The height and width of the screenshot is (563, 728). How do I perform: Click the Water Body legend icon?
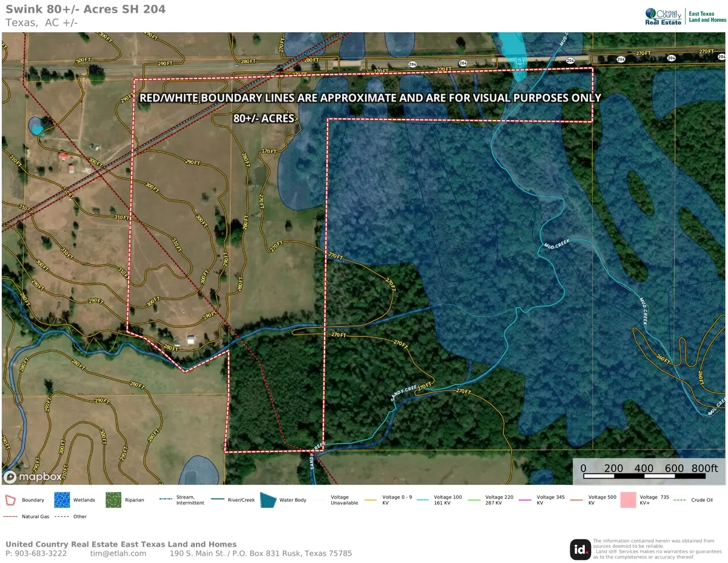click(x=268, y=500)
